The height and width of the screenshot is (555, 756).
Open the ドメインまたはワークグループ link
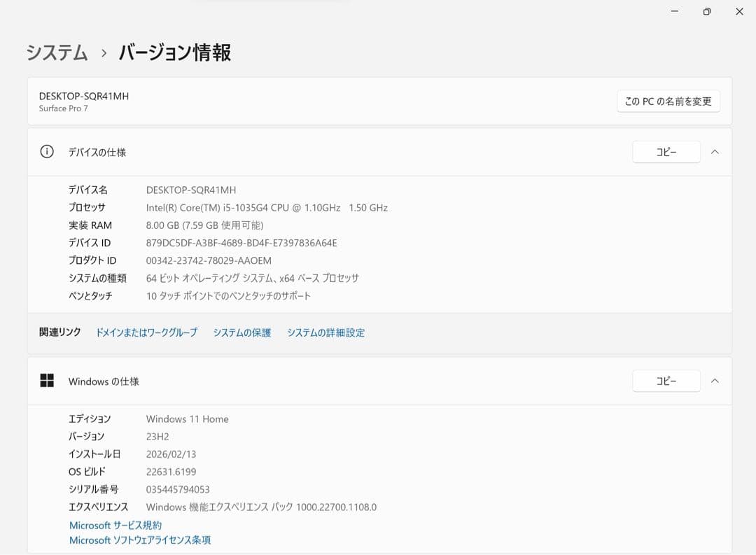[x=146, y=332]
